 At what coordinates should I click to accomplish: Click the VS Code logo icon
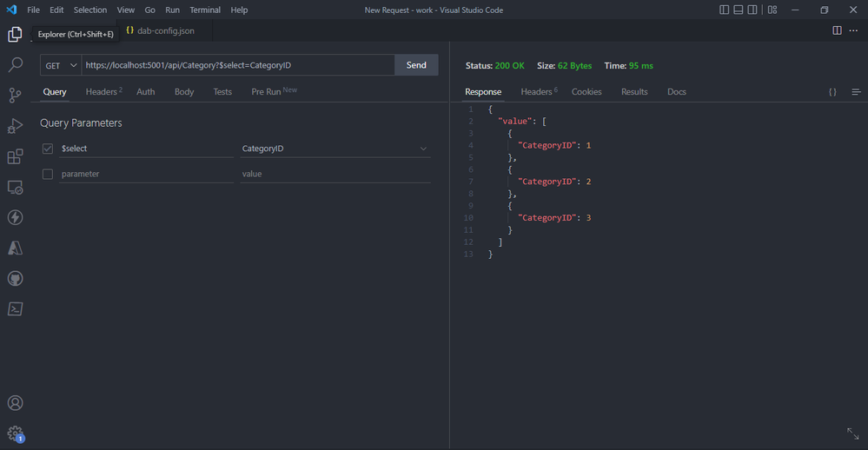[11, 10]
